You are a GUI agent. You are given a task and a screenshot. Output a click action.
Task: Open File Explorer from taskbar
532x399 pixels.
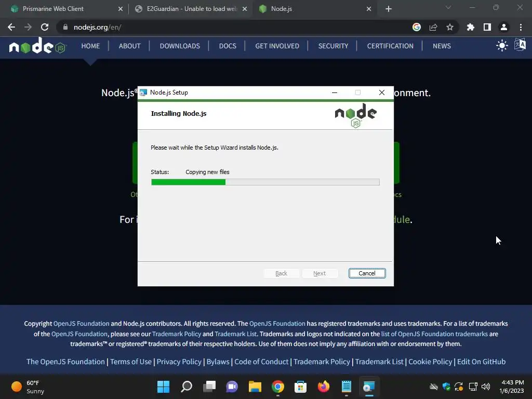tap(255, 387)
